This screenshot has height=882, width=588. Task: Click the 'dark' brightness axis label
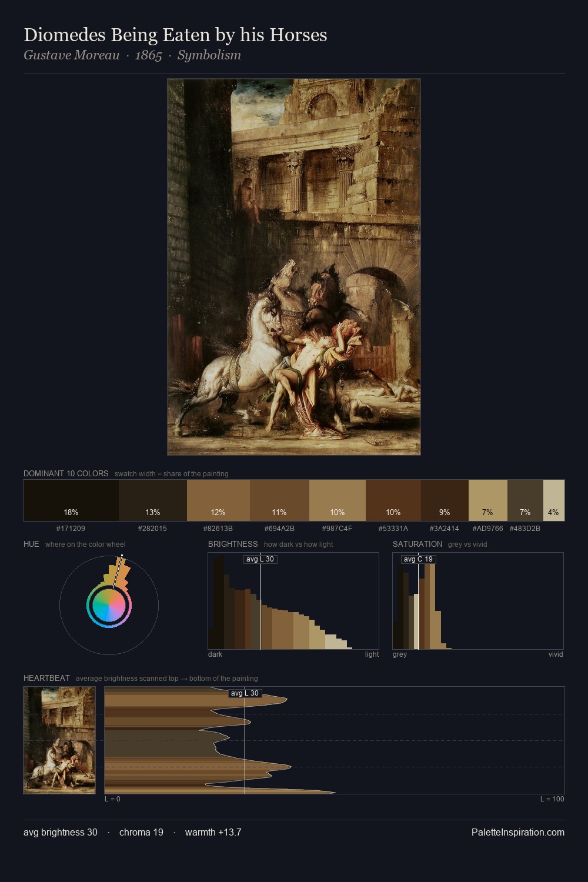[215, 654]
